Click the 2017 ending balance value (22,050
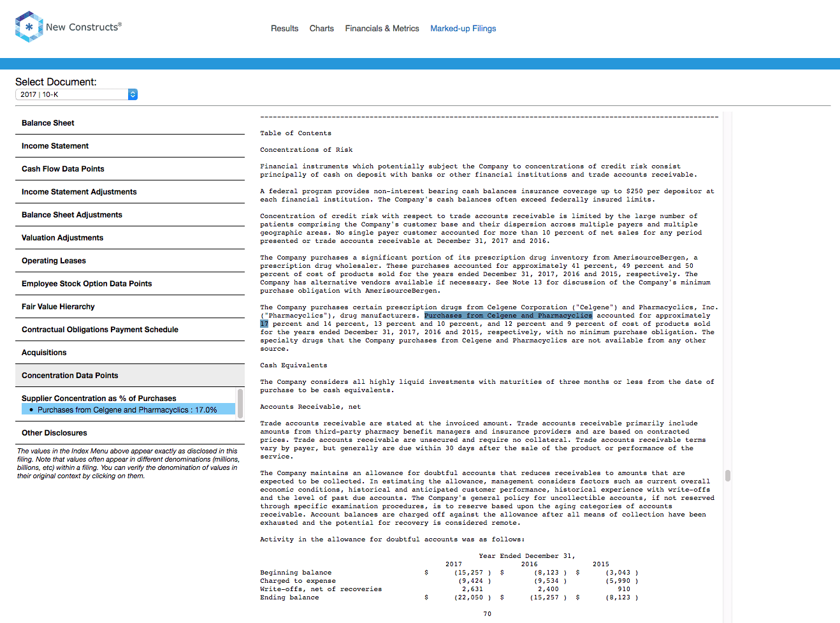Viewport: 840px width, 623px height. pyautogui.click(x=470, y=597)
